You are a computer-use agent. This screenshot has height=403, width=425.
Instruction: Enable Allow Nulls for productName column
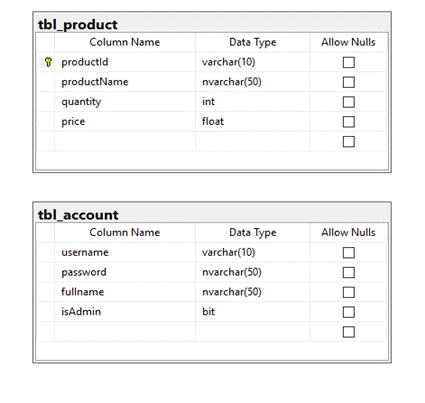pyautogui.click(x=348, y=82)
